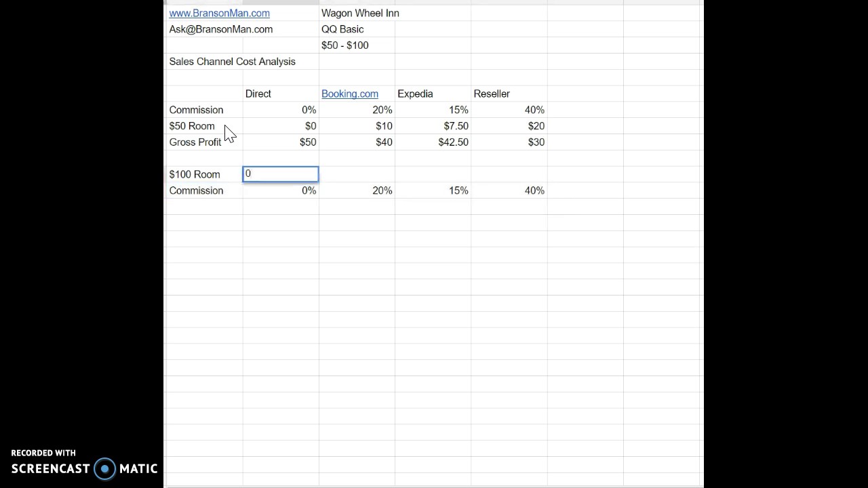This screenshot has width=868, height=488.
Task: Click the active $100 Room input cell
Action: pyautogui.click(x=281, y=174)
